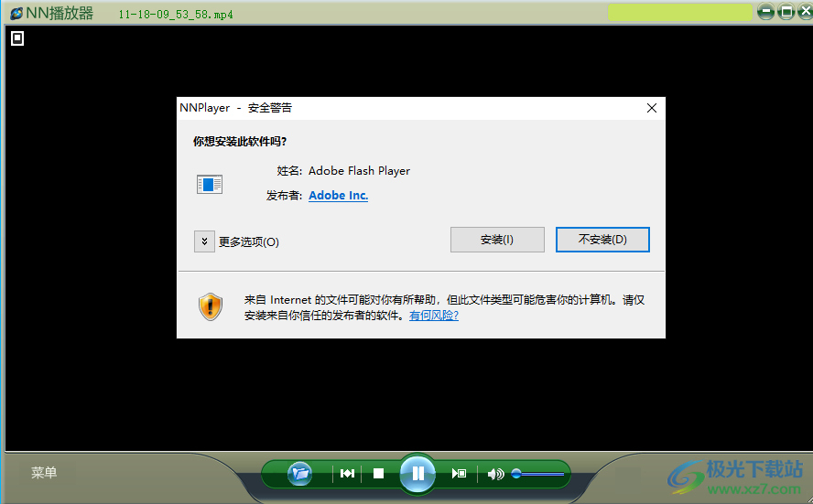Open the Adobe Inc. publisher link

tap(338, 195)
